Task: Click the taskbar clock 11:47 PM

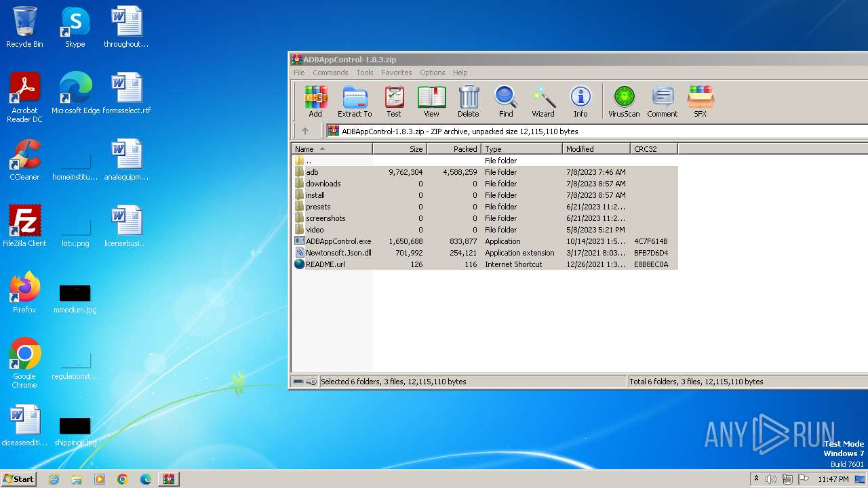Action: 833,479
